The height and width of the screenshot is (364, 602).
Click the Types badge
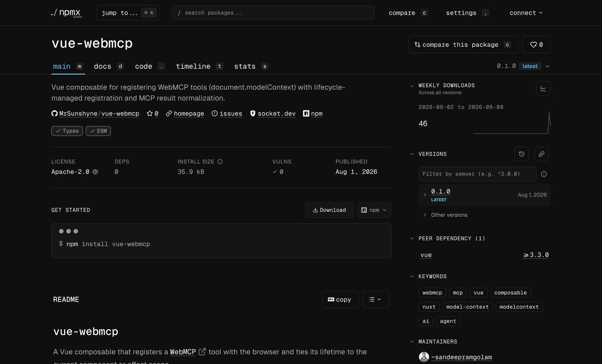click(x=67, y=131)
